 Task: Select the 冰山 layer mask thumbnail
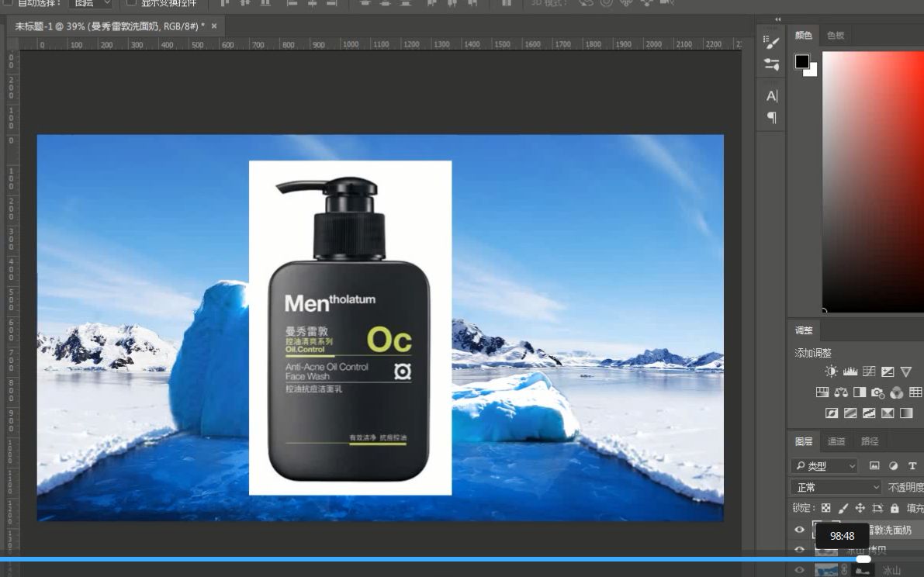(x=862, y=569)
